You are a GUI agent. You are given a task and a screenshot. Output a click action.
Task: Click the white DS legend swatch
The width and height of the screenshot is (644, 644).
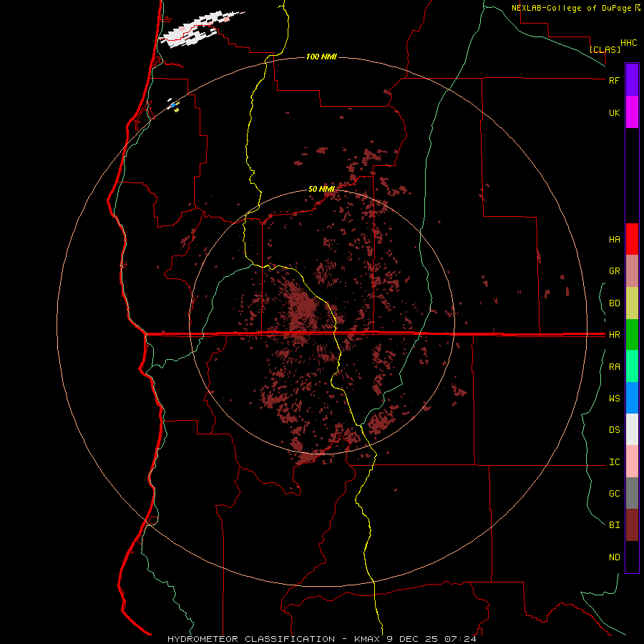tap(632, 429)
